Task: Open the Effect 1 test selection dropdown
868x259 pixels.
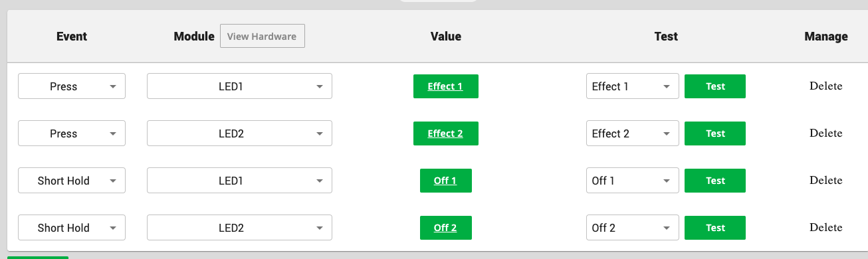Action: pos(633,86)
